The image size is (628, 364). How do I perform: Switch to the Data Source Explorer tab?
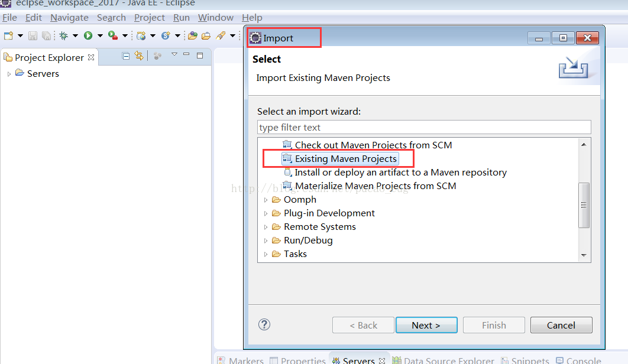tap(444, 360)
